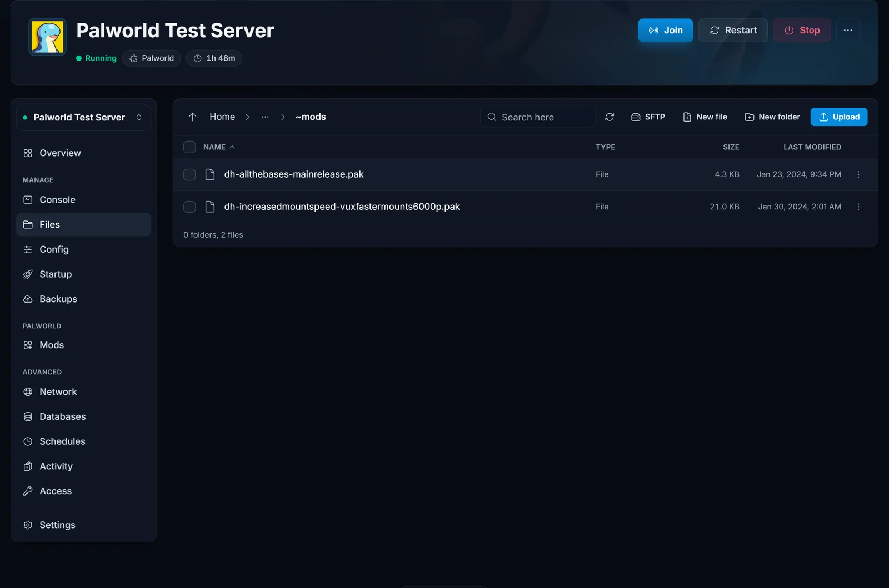Open the Console page
Screen dimensions: 889x588
click(83, 199)
